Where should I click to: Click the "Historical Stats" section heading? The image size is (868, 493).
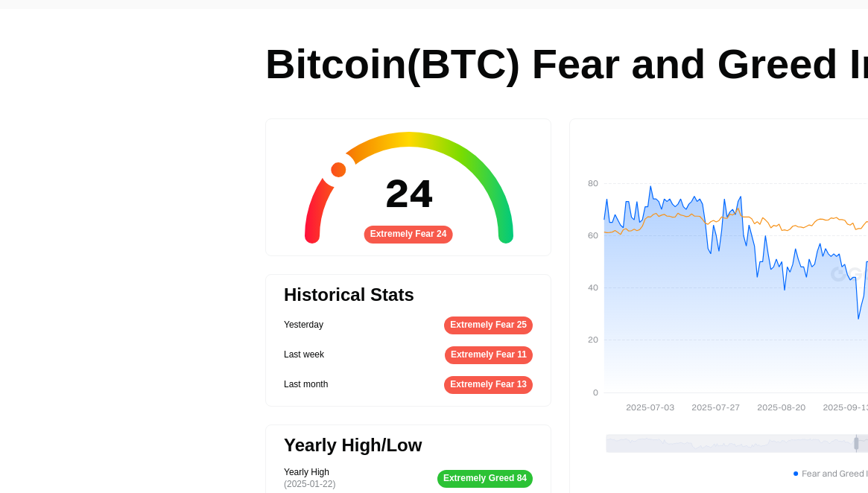[x=349, y=295]
